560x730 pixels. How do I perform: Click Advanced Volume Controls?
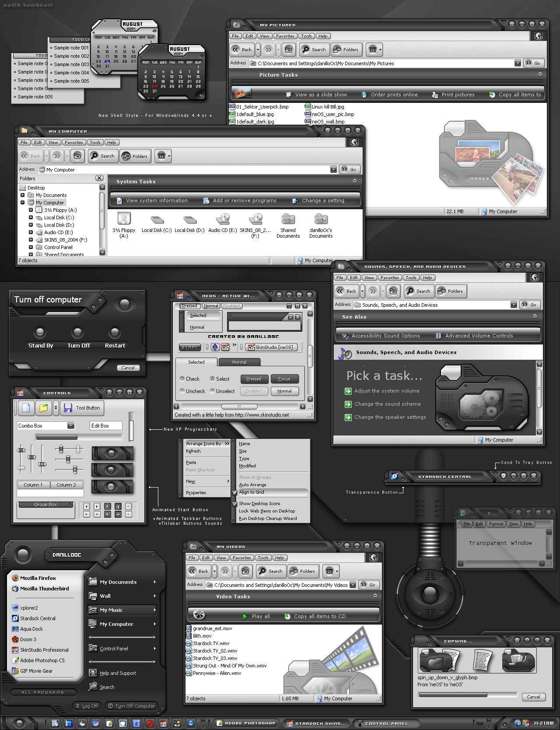[x=474, y=336]
